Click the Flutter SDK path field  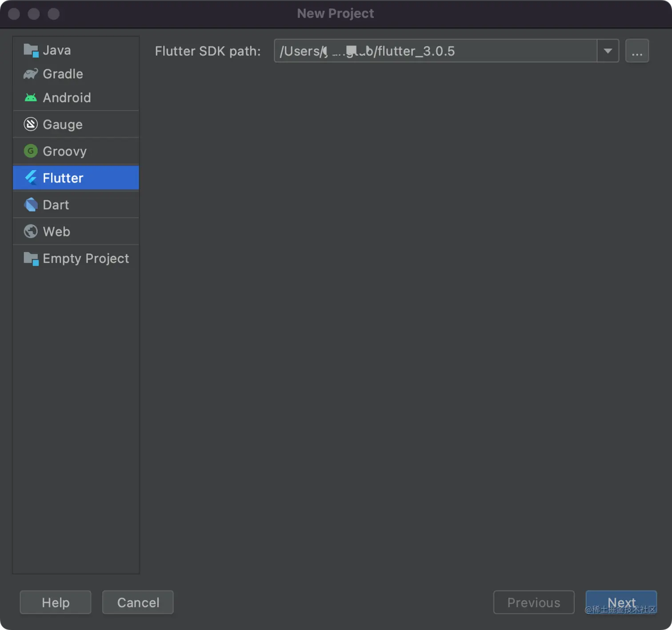click(x=436, y=51)
